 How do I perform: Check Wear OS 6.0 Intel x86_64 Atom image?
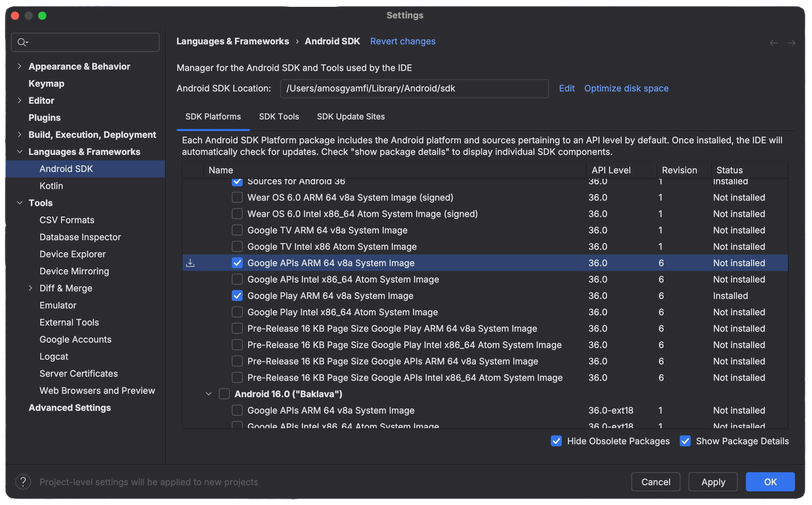(237, 214)
